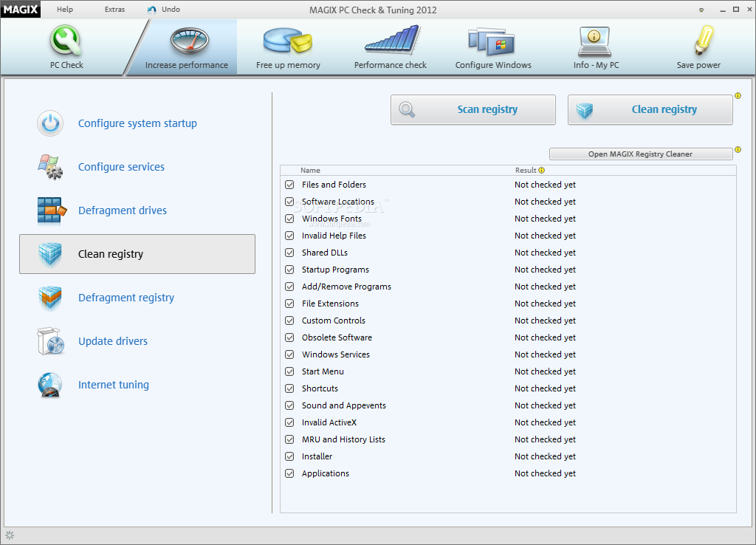
Task: Click the Undo arrow icon
Action: pos(152,10)
